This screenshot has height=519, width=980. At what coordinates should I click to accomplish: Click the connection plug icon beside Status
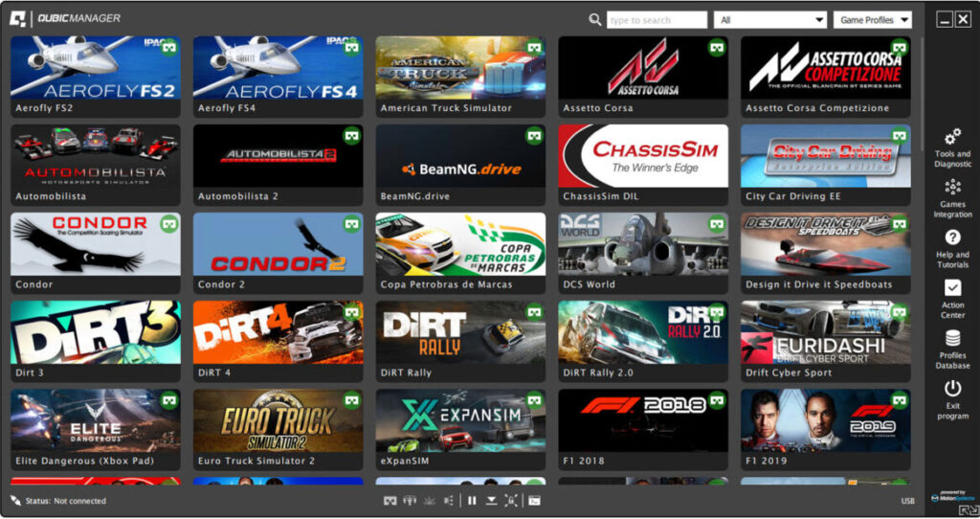pyautogui.click(x=15, y=501)
